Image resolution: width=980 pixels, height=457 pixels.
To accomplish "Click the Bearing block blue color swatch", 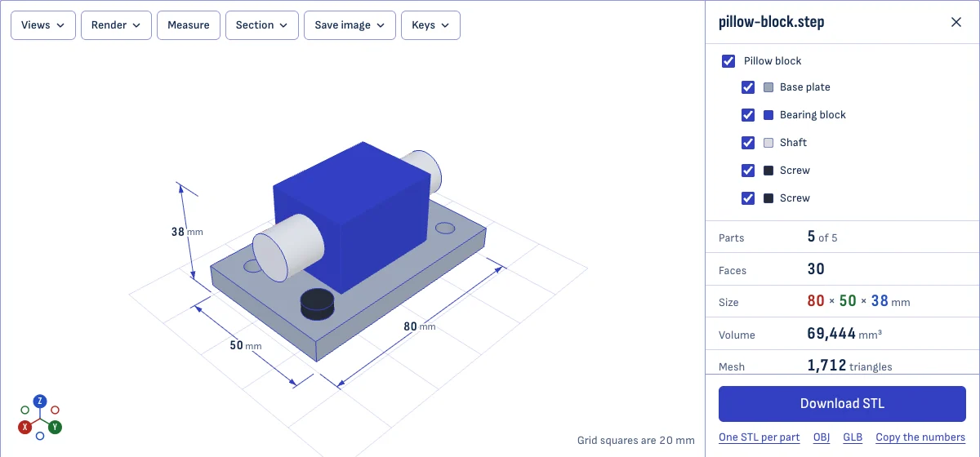I will 768,115.
